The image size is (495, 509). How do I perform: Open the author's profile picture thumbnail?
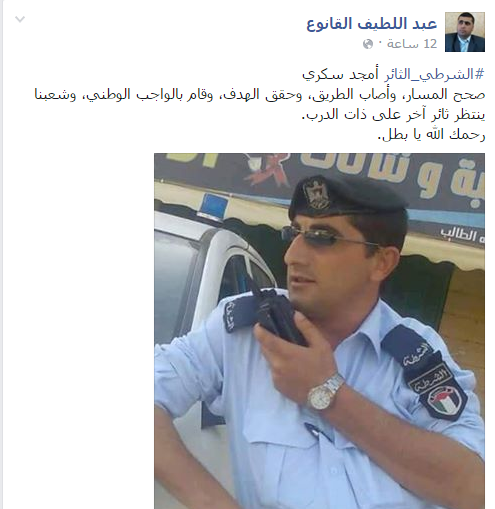pos(465,32)
